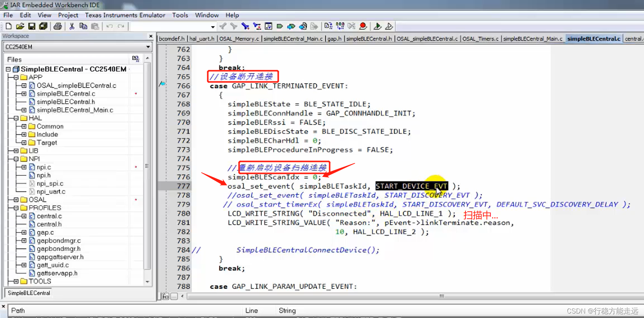The height and width of the screenshot is (318, 644).
Task: Collapse the HAL folder node
Action: click(16, 118)
